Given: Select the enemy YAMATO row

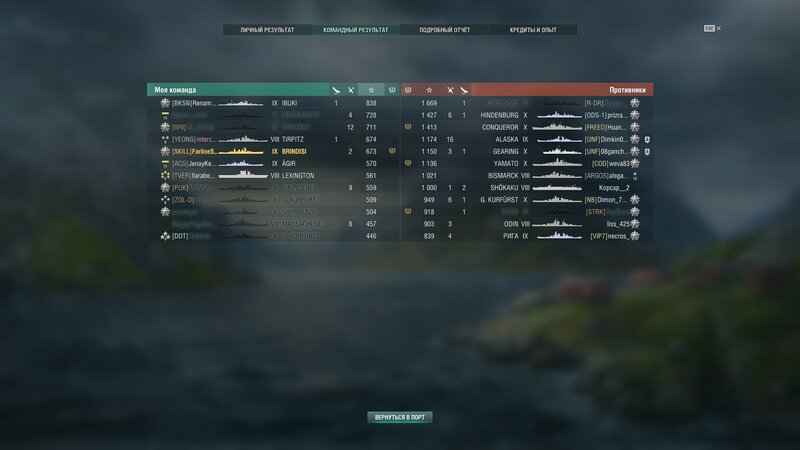Looking at the screenshot, I should tap(527, 164).
